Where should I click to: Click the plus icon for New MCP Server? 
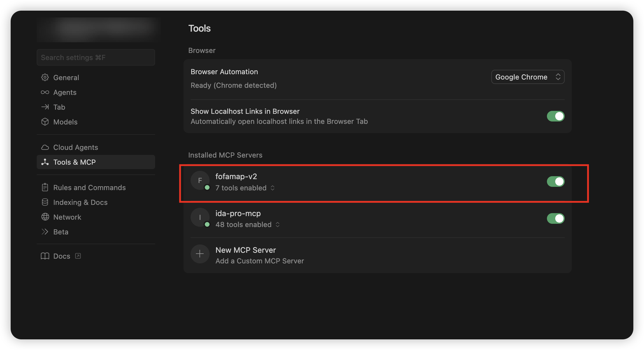[200, 254]
